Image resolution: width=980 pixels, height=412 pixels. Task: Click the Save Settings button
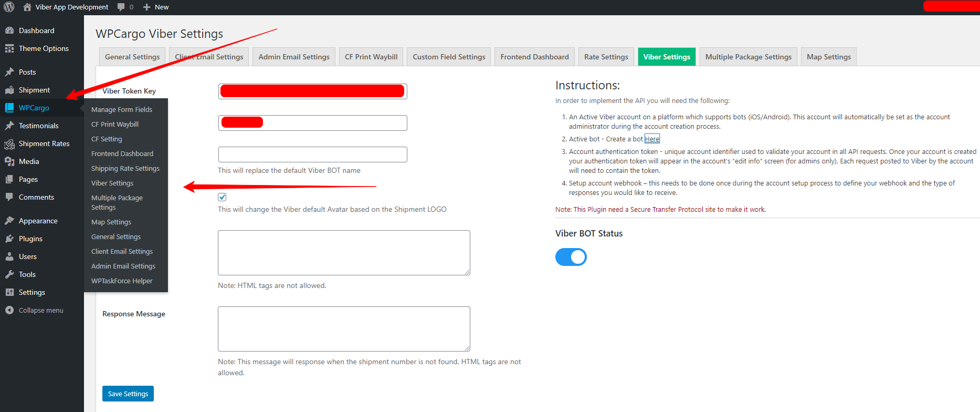tap(128, 394)
